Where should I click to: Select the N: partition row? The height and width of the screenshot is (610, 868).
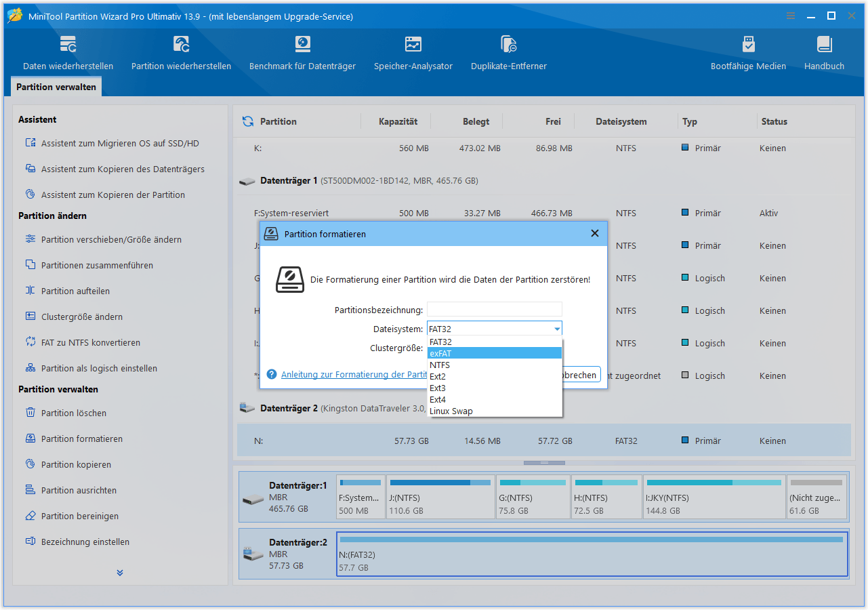click(543, 441)
